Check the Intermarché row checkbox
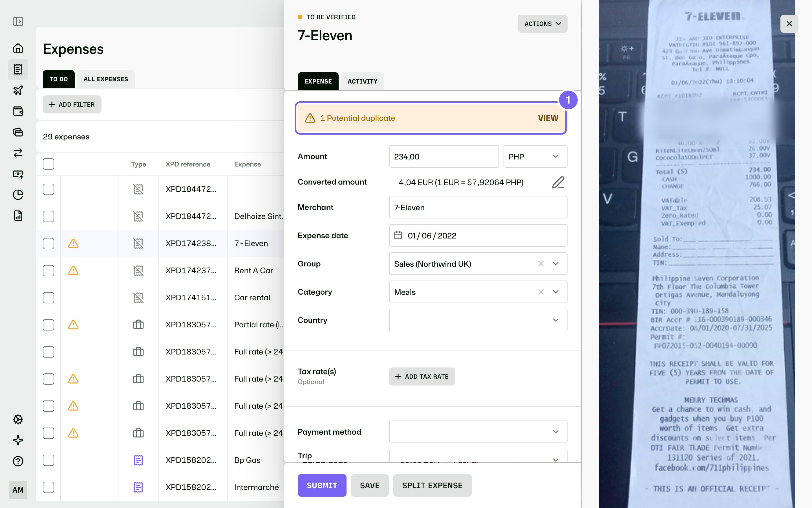Screen dimensions: 812x508 [49, 487]
